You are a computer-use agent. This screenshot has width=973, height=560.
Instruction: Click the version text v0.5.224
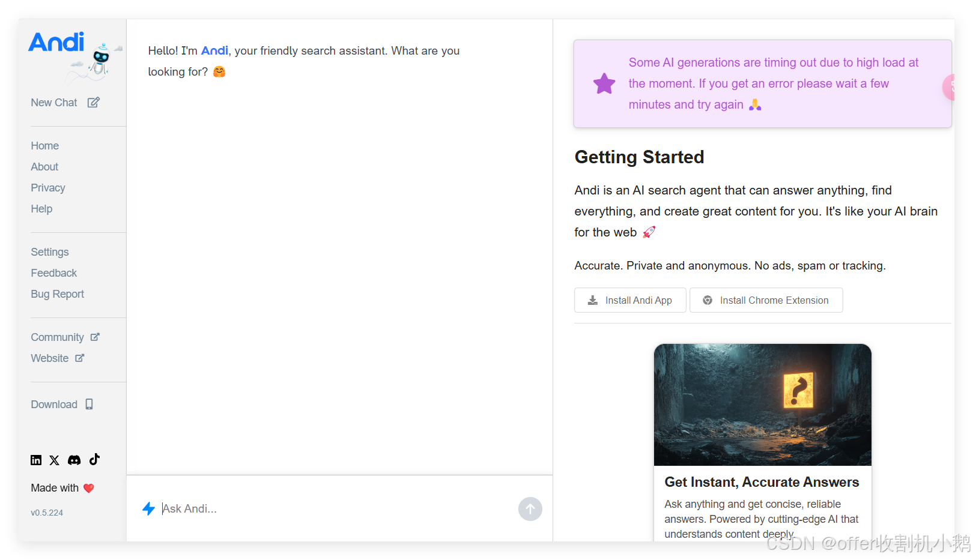pos(47,513)
